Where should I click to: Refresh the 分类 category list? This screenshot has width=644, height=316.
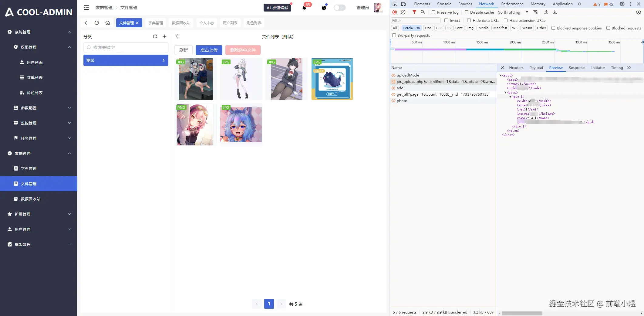coord(155,36)
